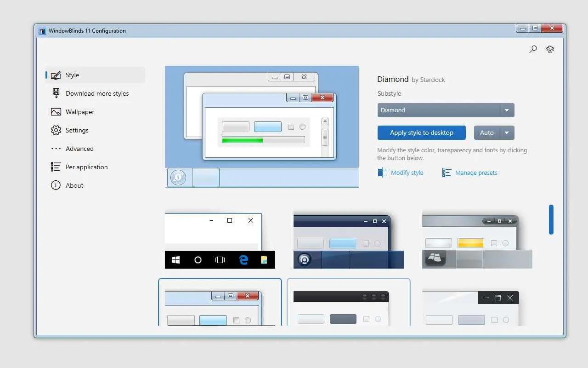The width and height of the screenshot is (588, 368).
Task: Click the 'Modify the style color, transparency' description text
Action: 452,154
